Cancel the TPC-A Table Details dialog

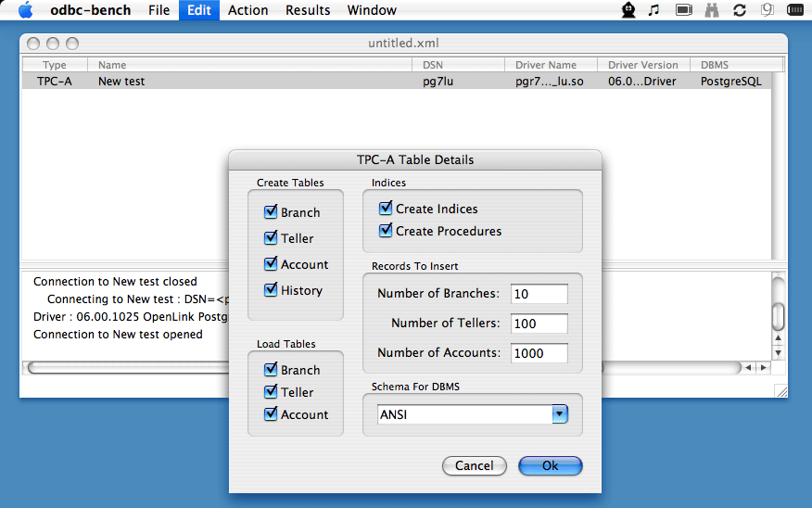474,465
